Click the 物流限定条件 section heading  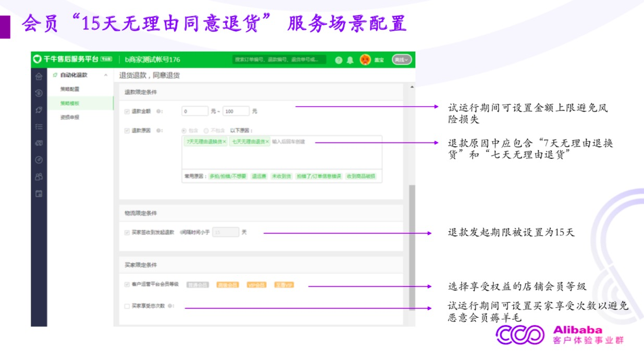140,214
